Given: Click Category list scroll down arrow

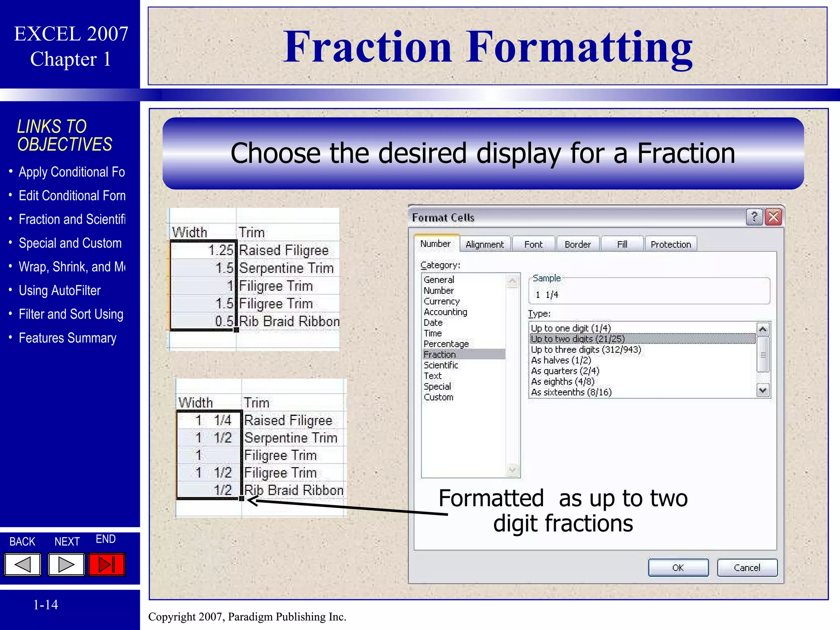Looking at the screenshot, I should pos(512,470).
